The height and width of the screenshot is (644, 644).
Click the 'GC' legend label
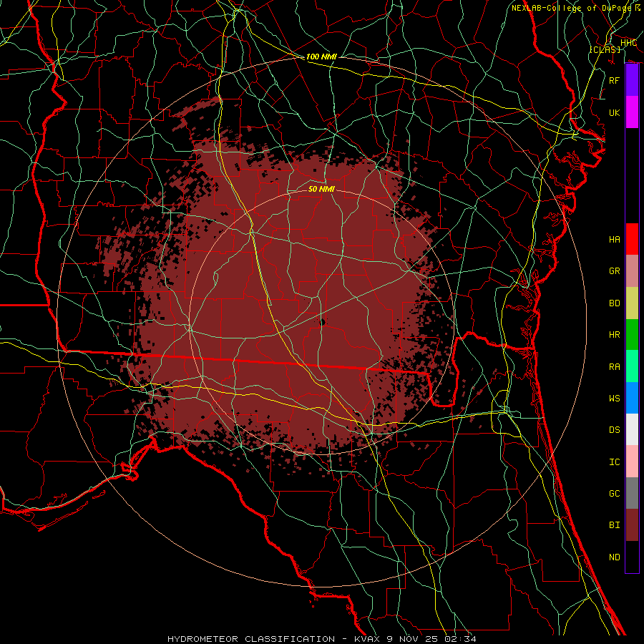[614, 493]
